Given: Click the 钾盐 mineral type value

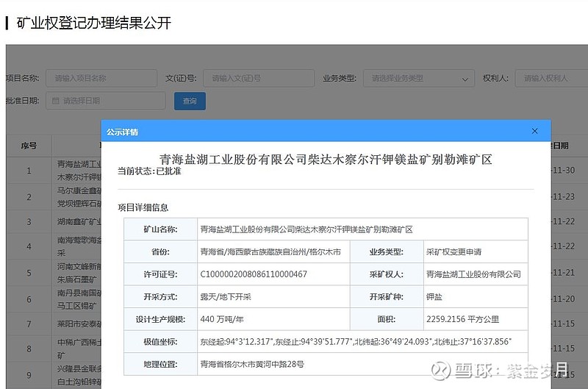Looking at the screenshot, I should pyautogui.click(x=434, y=297).
